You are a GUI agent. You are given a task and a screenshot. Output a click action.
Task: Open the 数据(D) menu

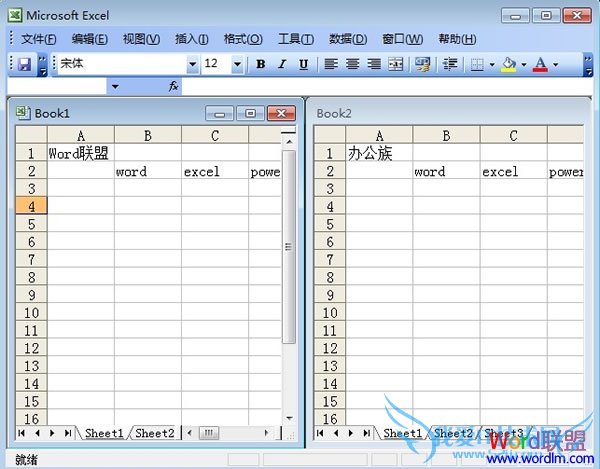pos(348,39)
